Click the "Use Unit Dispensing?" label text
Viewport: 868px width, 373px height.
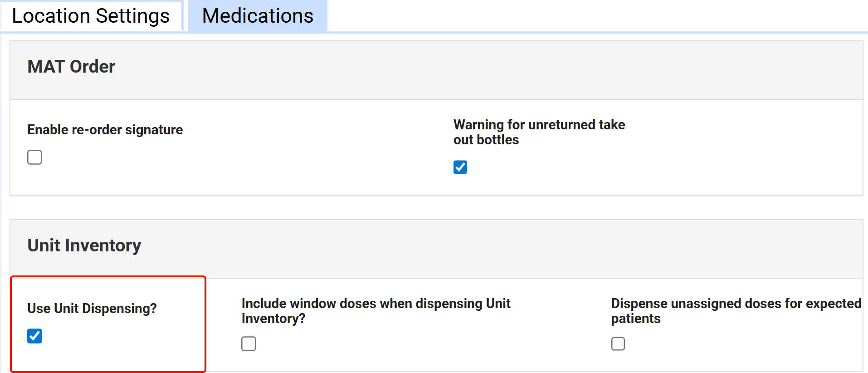[x=92, y=309]
